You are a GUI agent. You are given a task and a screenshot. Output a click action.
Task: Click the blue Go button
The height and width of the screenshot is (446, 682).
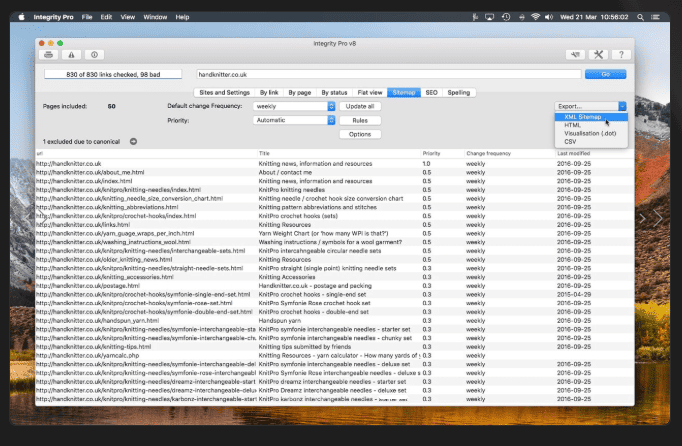click(605, 74)
